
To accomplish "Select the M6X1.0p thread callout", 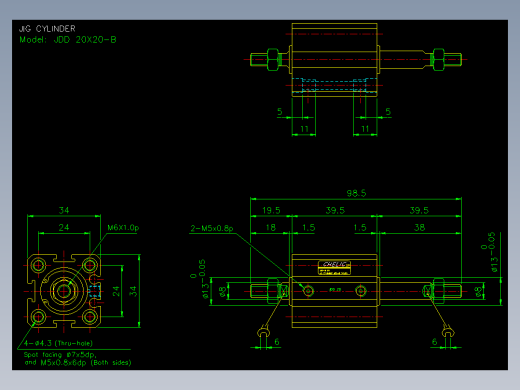I will 123,228.
